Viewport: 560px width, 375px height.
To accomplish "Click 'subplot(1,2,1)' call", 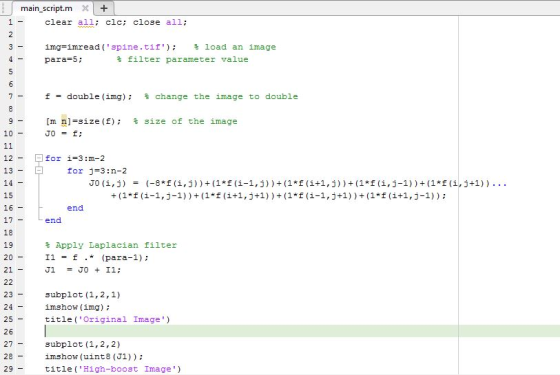I will 82,295.
